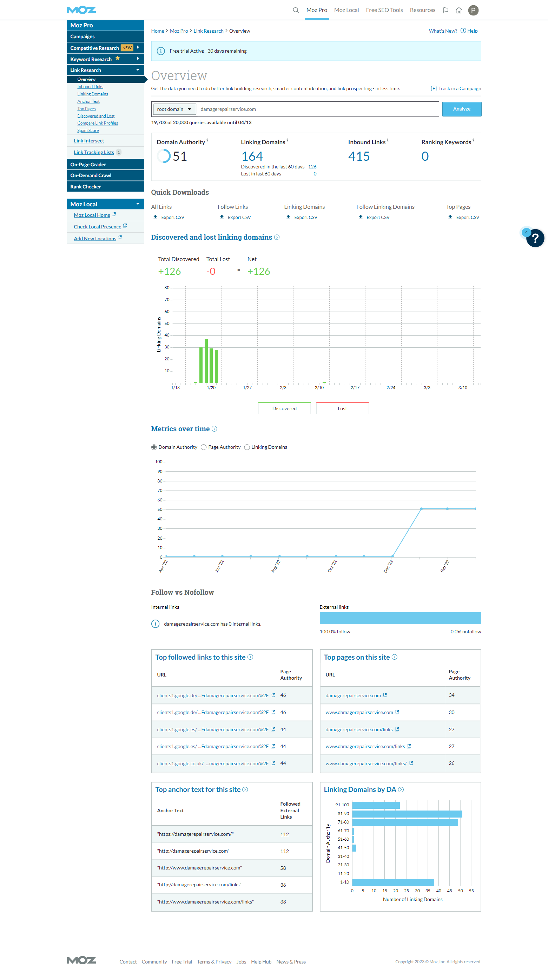Click arrow icon beside Top anchor text heading
This screenshot has height=980, width=548.
[245, 789]
